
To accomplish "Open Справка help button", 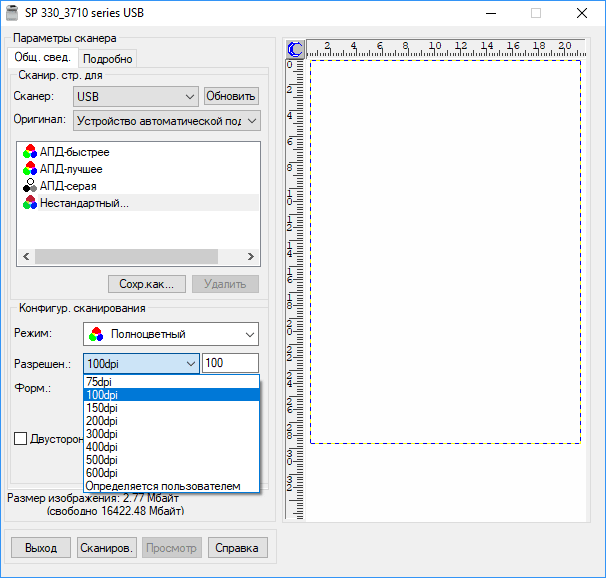I will [x=237, y=547].
